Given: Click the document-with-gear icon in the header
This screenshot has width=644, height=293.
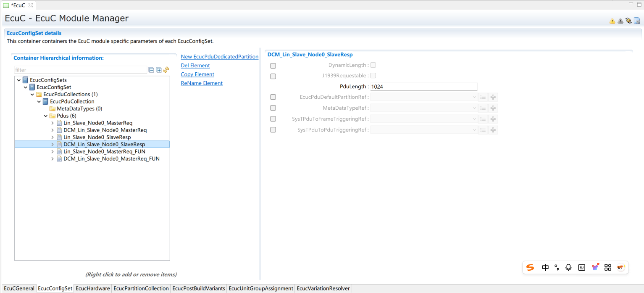Looking at the screenshot, I should [637, 21].
